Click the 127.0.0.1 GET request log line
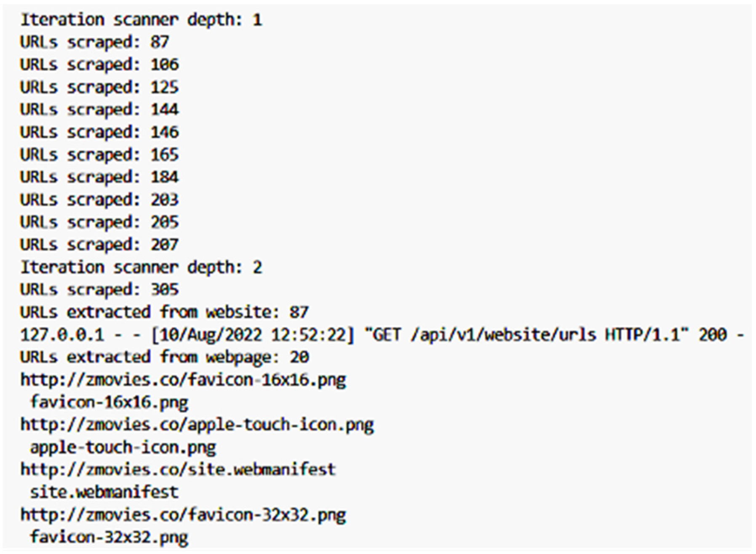Image resolution: width=756 pixels, height=554 pixels. (381, 335)
